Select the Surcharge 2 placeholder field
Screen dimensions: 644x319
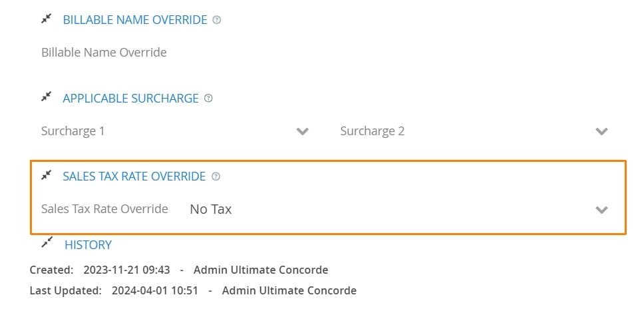[474, 131]
